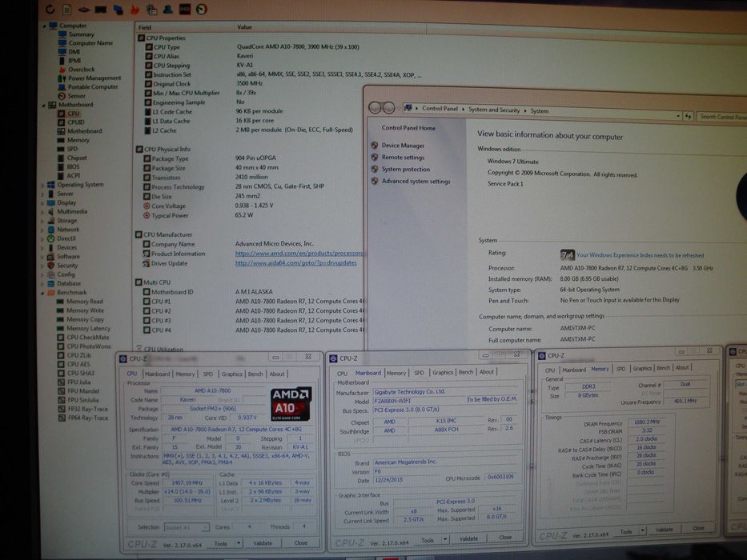Open the aida64.com driver update link
The height and width of the screenshot is (560, 747).
tap(296, 263)
